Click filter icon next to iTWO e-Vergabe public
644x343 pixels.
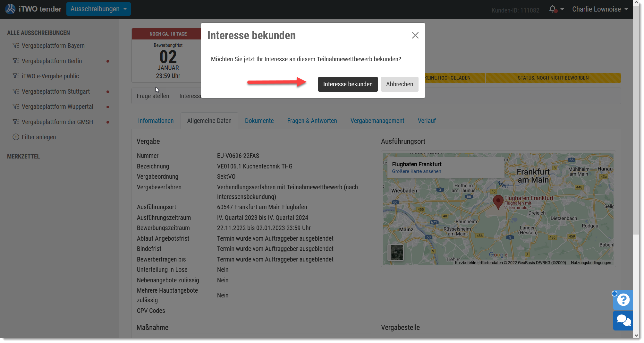coord(16,76)
